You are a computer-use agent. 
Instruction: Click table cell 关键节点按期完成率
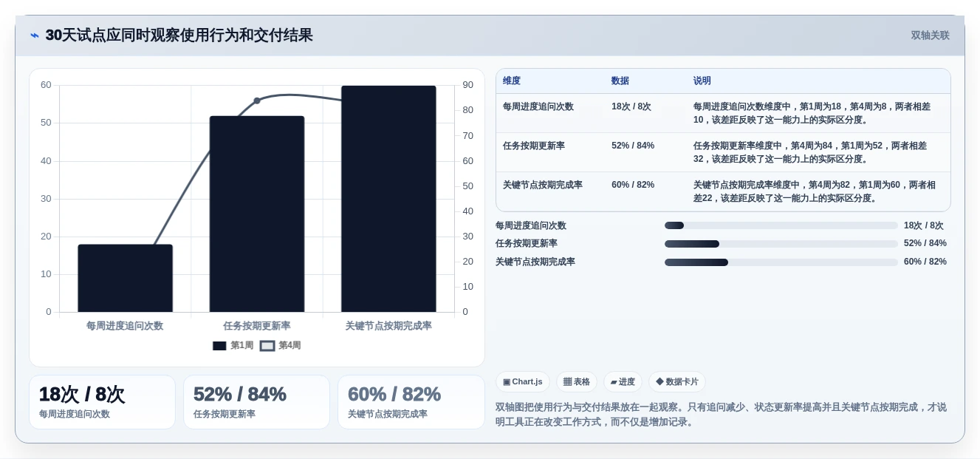tap(543, 185)
